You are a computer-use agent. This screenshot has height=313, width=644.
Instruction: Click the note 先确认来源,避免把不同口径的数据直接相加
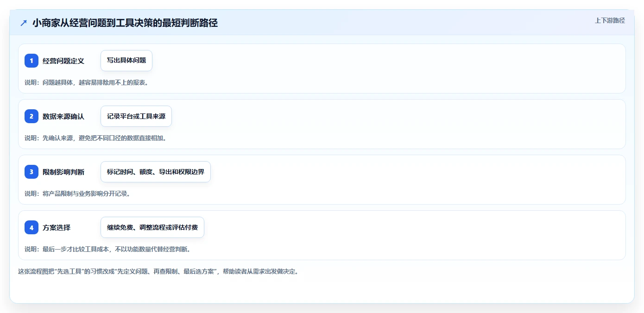(x=95, y=138)
